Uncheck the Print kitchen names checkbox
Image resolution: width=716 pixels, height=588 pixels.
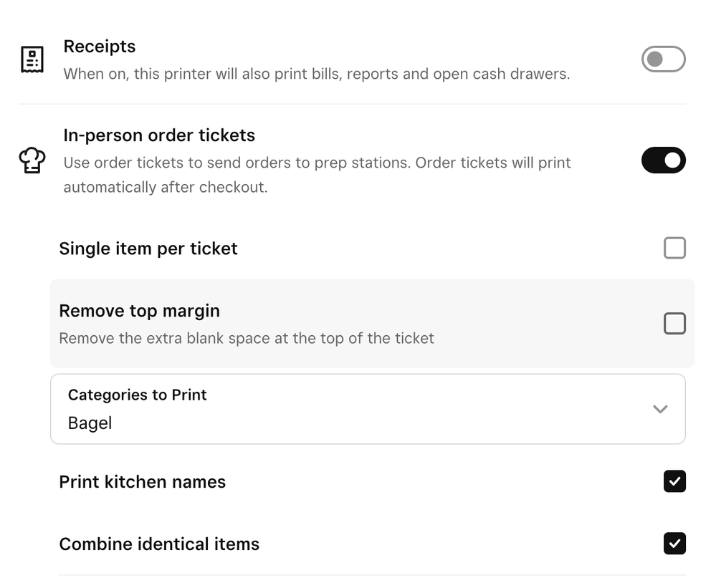674,481
